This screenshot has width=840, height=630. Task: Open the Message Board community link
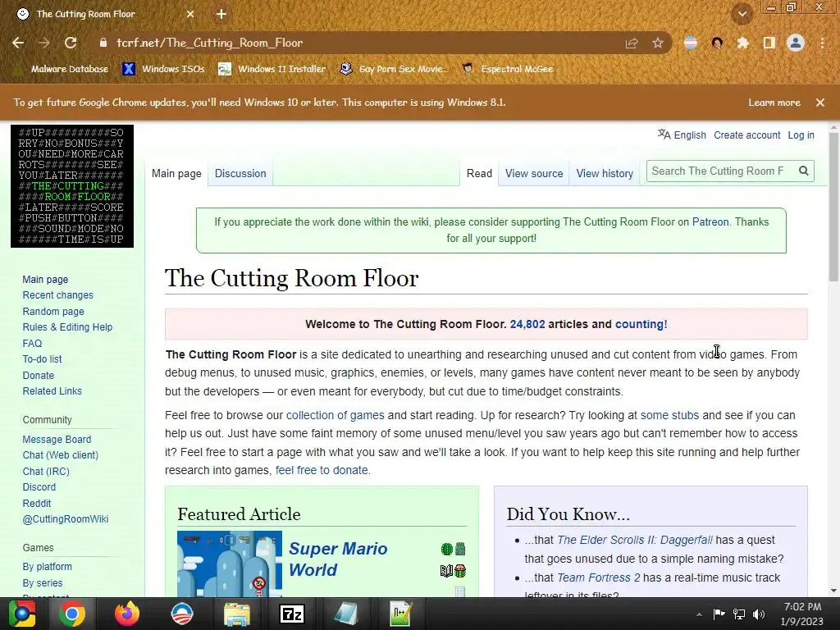pos(57,440)
